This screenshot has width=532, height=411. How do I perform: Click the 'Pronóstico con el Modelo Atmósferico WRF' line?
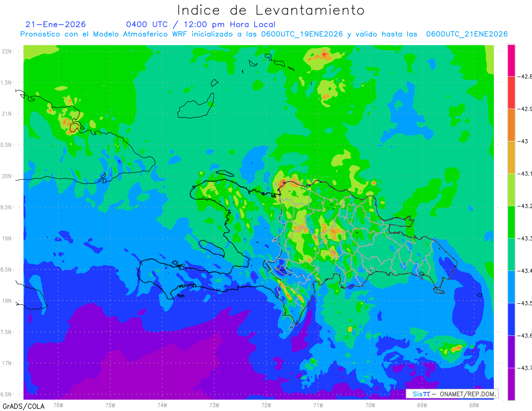pyautogui.click(x=264, y=34)
